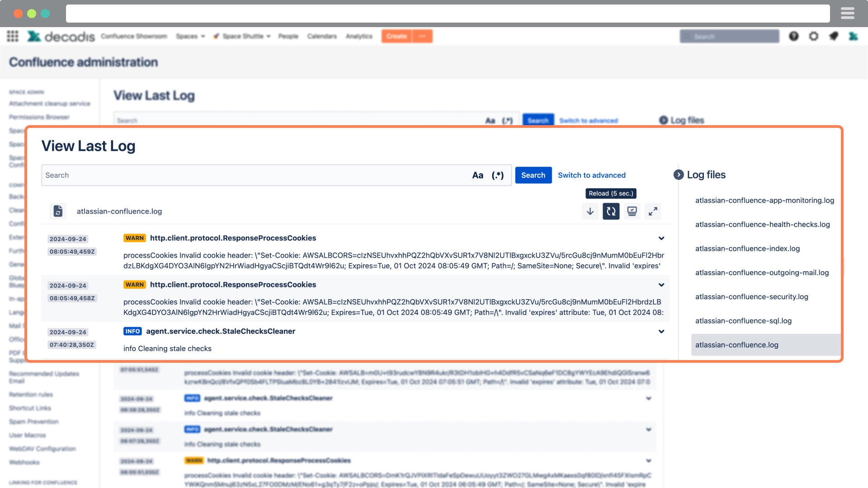This screenshot has height=488, width=868.
Task: Open the Spaces dropdown menu
Action: point(190,36)
